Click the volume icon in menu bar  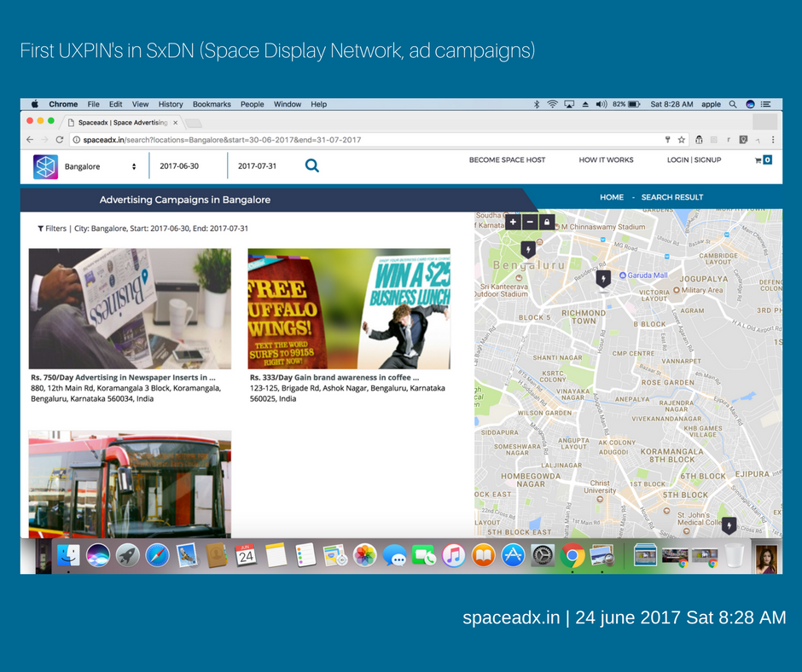click(x=601, y=104)
